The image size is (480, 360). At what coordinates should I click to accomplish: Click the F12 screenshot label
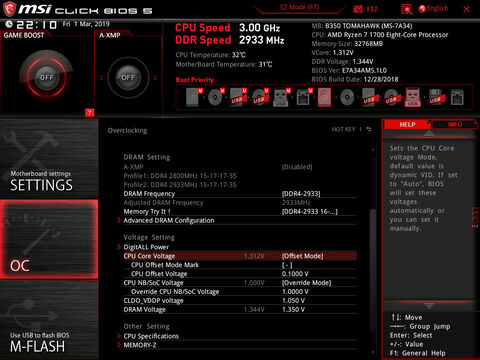[x=372, y=9]
